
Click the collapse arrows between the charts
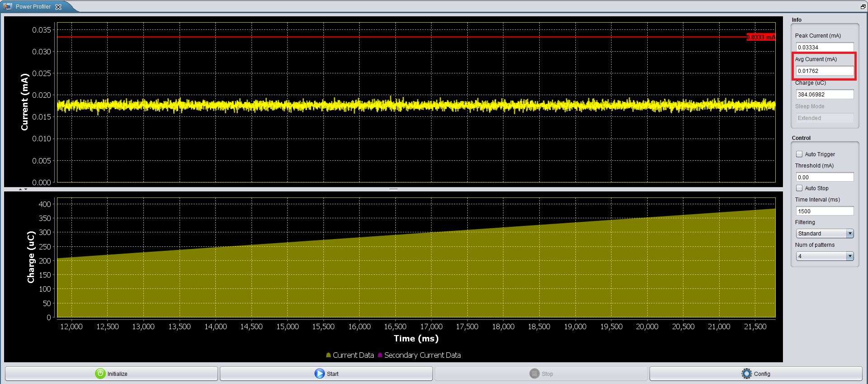click(x=23, y=189)
